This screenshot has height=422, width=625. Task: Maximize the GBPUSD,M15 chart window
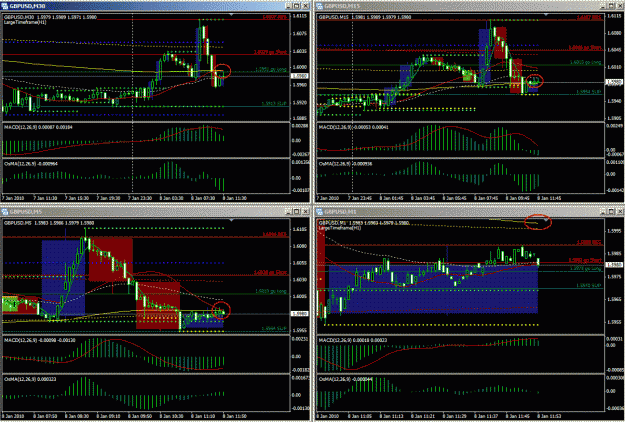611,6
